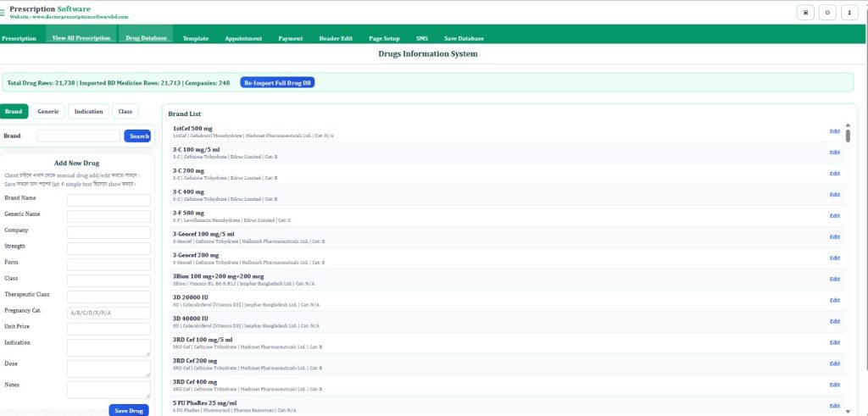Select the 5 FU PhaRes 25 mg/ml row

pyautogui.click(x=507, y=407)
